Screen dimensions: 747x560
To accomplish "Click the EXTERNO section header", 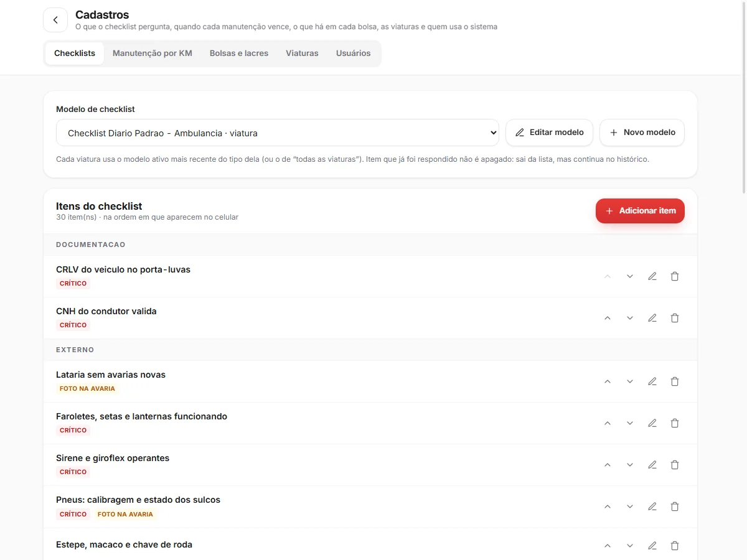I will 75,350.
